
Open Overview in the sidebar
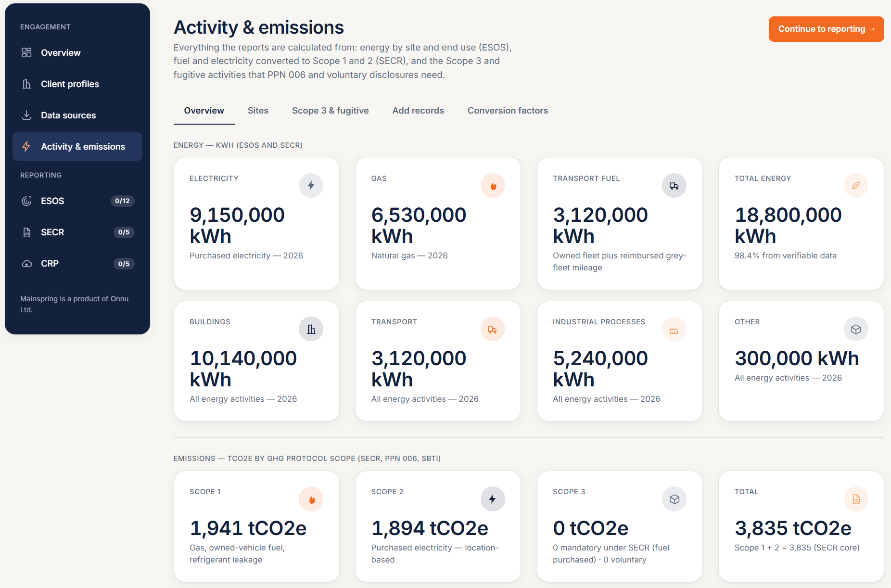tap(77, 52)
